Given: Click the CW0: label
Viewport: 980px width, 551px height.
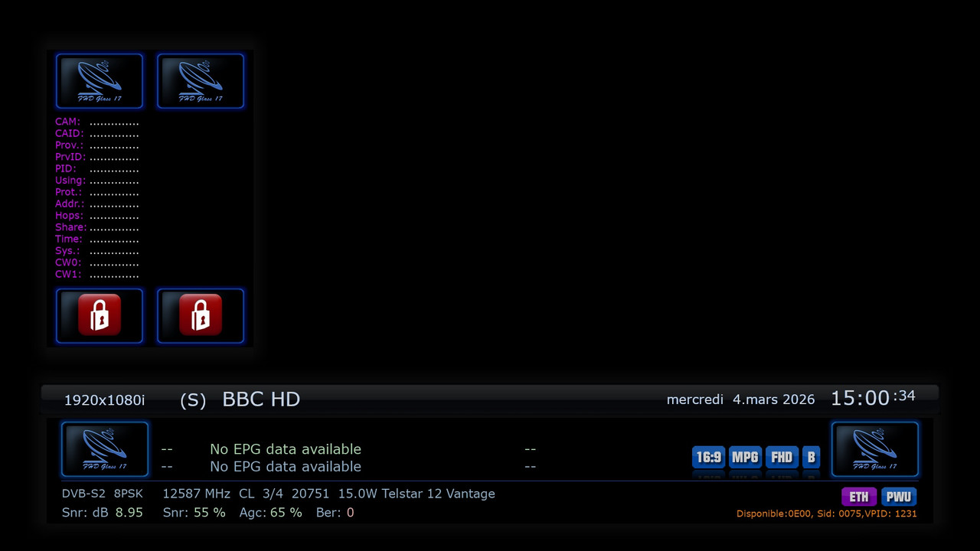Looking at the screenshot, I should [68, 262].
